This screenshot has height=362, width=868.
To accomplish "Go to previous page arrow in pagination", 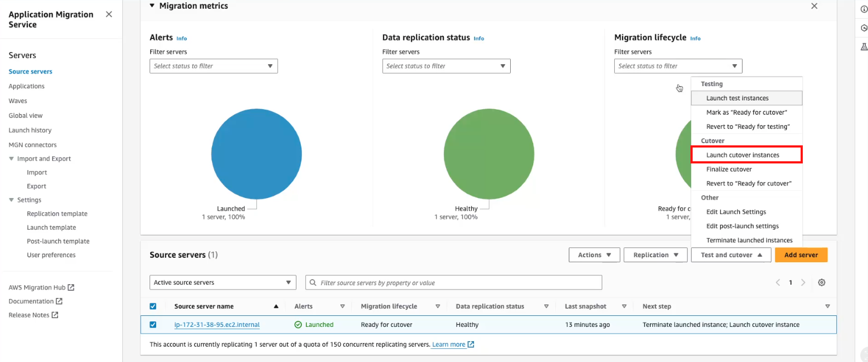I will pyautogui.click(x=778, y=282).
